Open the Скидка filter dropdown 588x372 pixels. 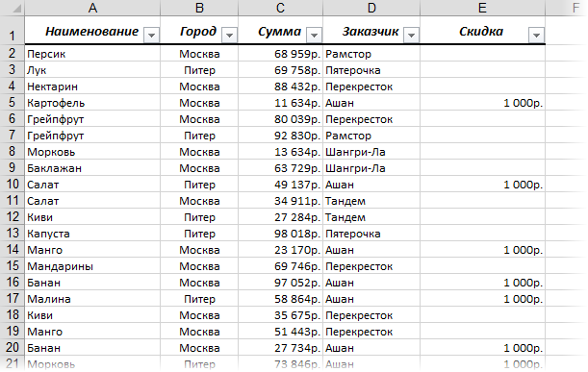[x=536, y=36]
